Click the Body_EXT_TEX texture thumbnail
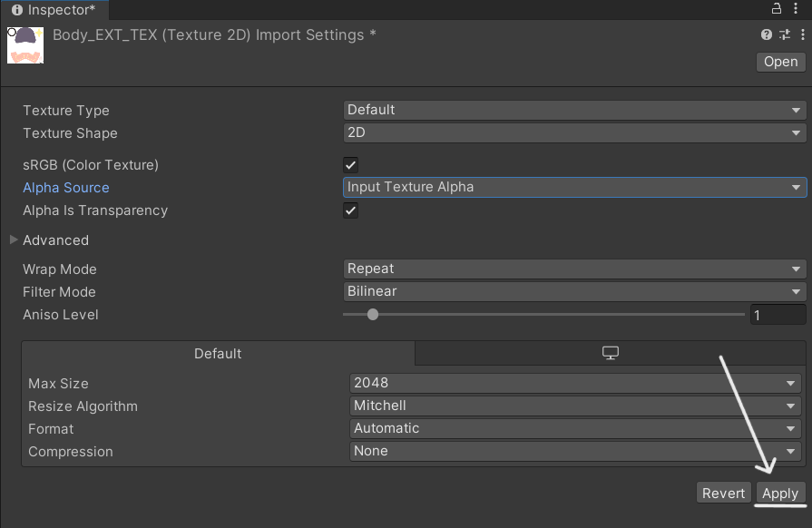The image size is (812, 528). tap(25, 44)
